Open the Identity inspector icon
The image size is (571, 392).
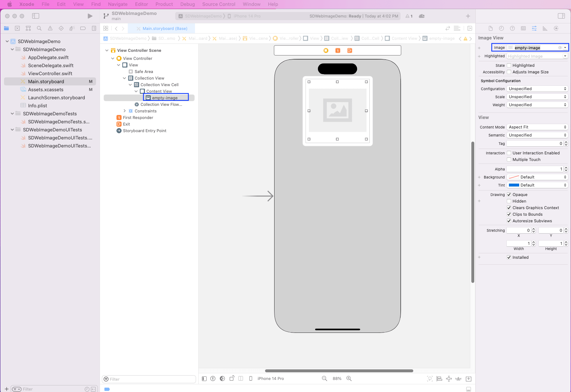click(x=523, y=28)
